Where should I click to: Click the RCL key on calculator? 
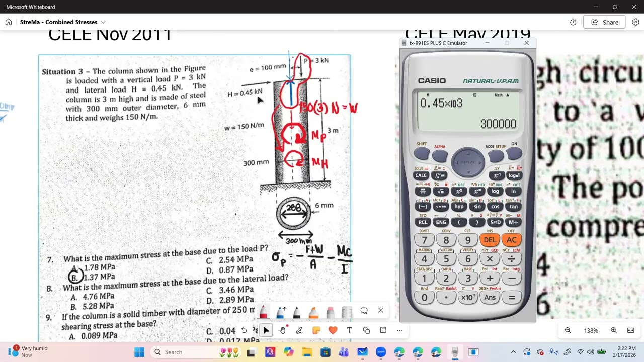tap(423, 222)
